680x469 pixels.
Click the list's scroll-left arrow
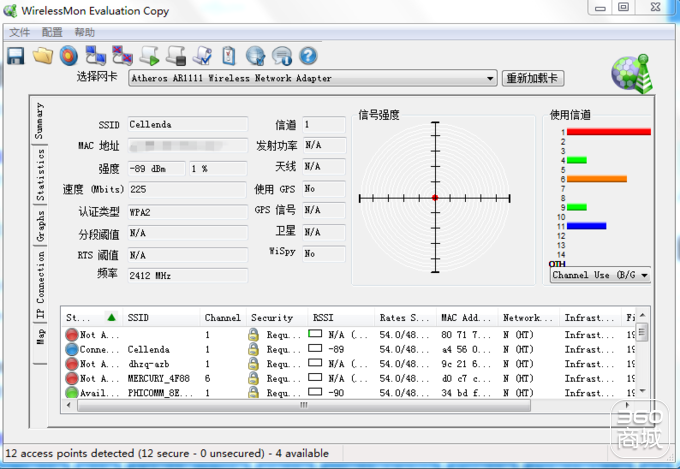click(69, 405)
